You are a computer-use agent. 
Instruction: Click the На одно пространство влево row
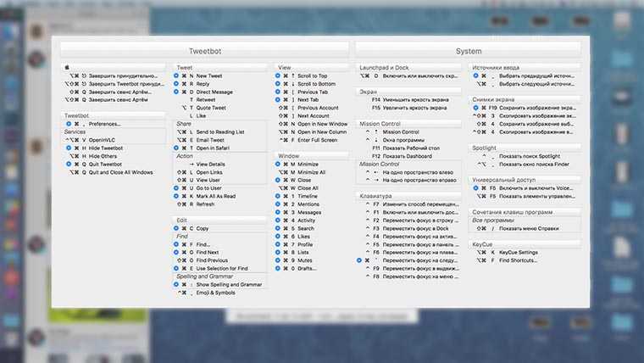click(x=408, y=172)
